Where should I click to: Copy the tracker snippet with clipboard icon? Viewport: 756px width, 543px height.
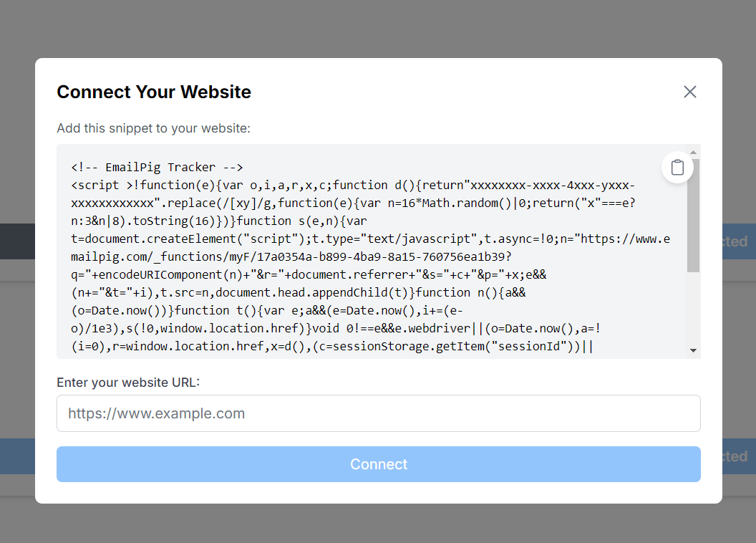click(677, 168)
